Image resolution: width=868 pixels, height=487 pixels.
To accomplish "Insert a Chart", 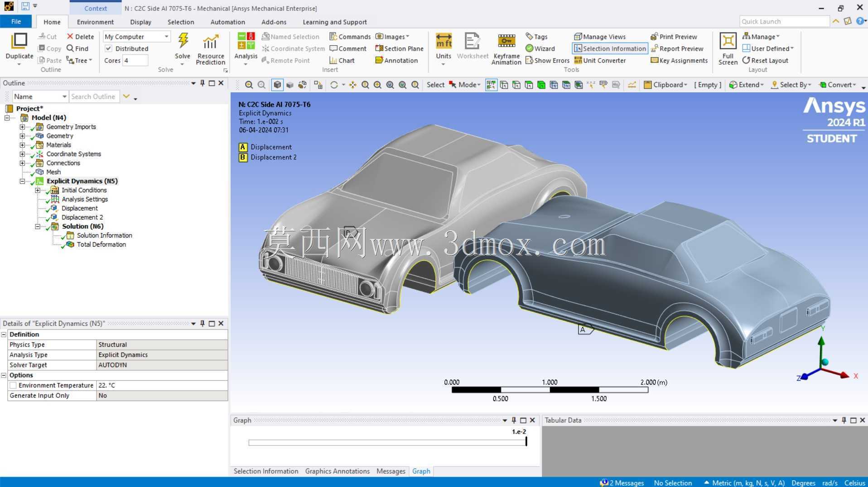I will click(x=342, y=60).
